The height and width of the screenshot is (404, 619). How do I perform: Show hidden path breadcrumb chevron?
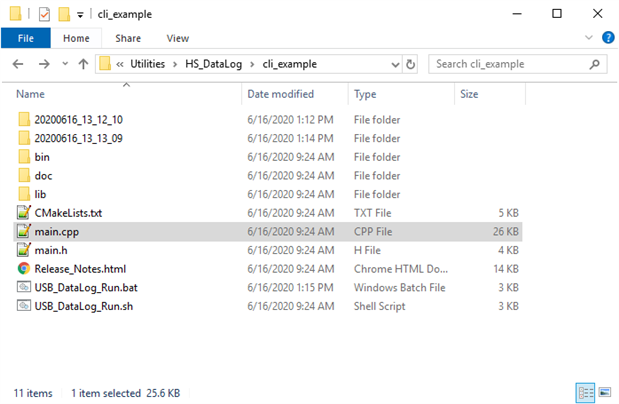(120, 64)
